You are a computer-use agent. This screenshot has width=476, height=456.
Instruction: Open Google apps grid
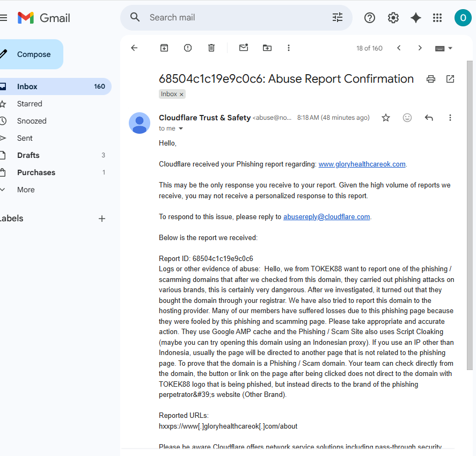(x=437, y=18)
